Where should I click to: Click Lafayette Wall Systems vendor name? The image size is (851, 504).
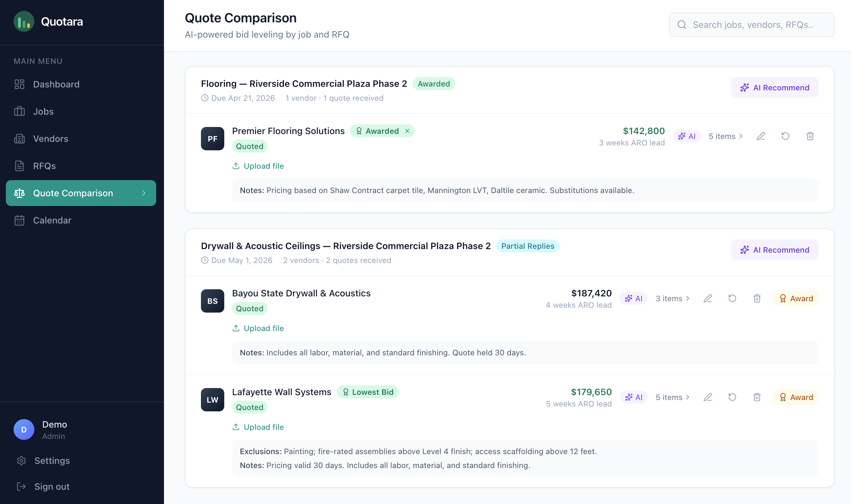(x=281, y=392)
